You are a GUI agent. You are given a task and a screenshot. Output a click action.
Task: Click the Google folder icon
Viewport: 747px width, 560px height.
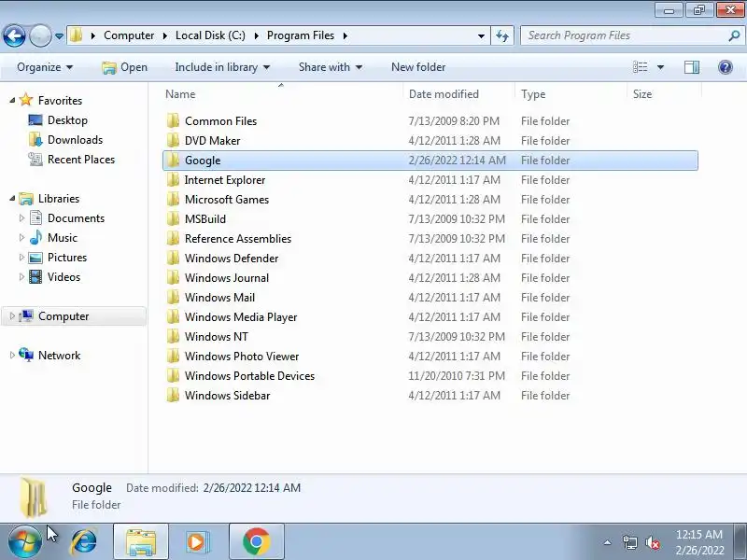tap(173, 160)
